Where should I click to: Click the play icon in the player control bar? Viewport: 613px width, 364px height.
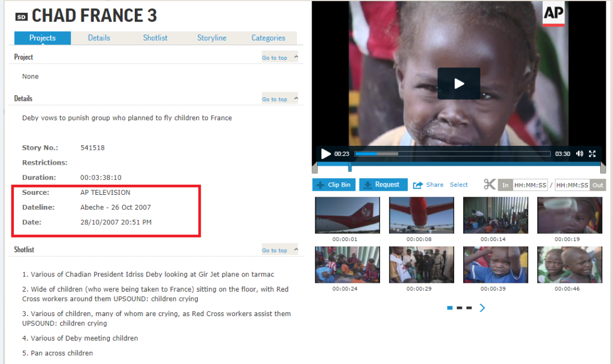tap(325, 154)
